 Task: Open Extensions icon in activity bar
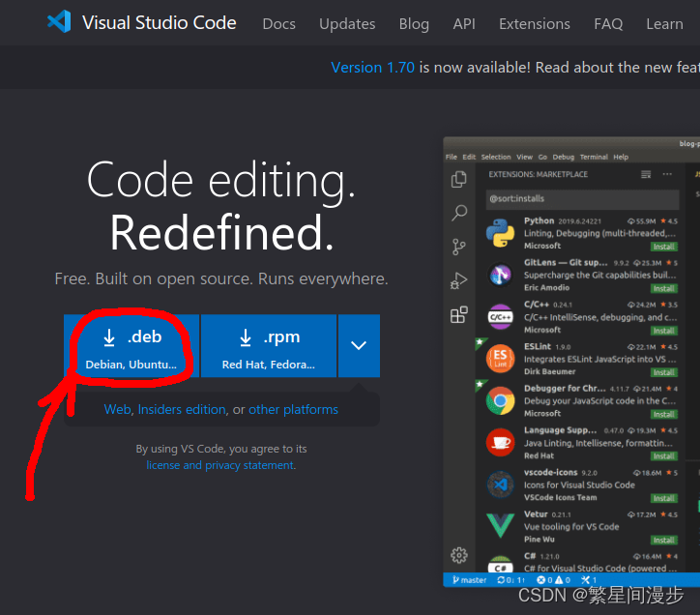point(459,314)
